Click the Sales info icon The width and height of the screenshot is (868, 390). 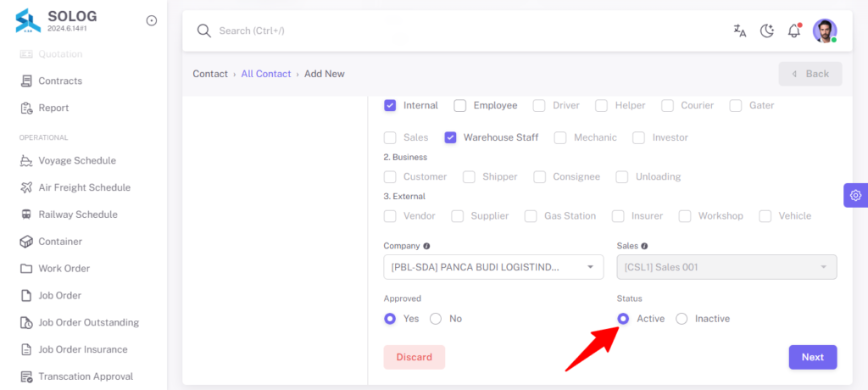(x=644, y=246)
